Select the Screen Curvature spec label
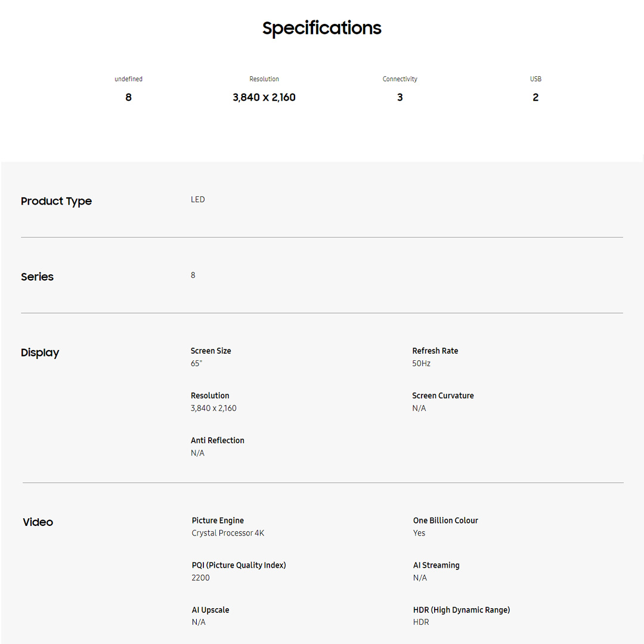This screenshot has width=644, height=644. coord(442,395)
